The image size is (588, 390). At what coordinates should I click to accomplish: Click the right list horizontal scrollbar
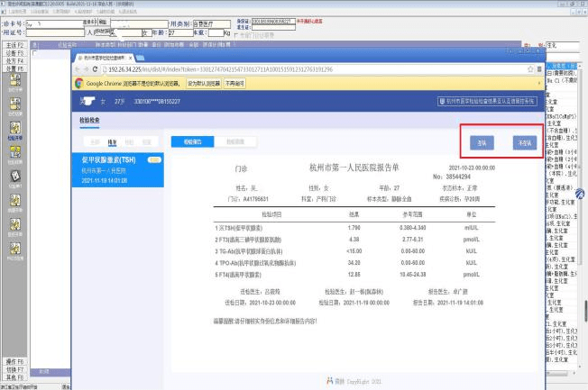pyautogui.click(x=561, y=374)
